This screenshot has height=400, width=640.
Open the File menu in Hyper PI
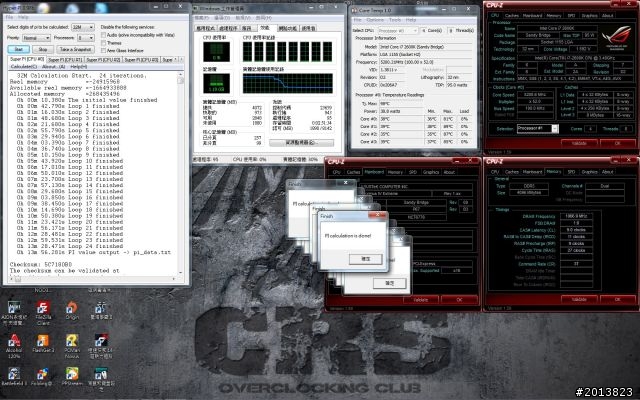[9, 17]
